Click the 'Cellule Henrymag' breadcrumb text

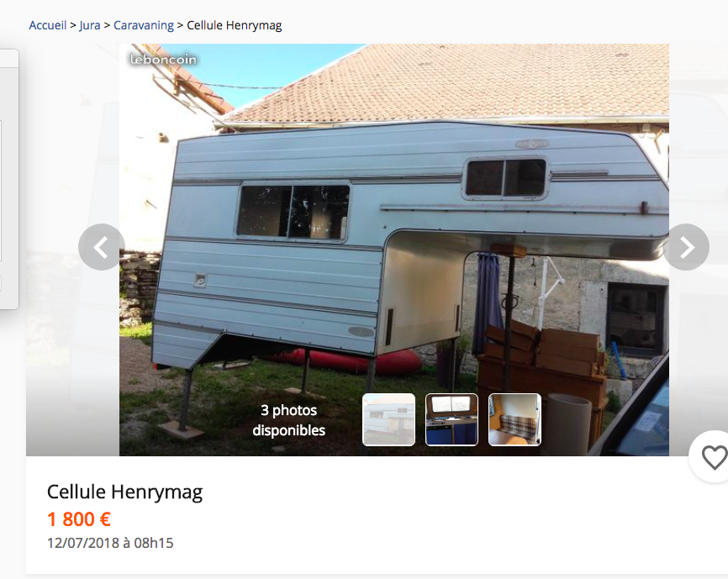(234, 25)
